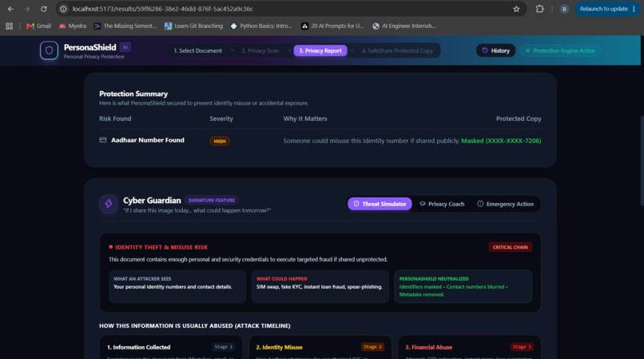The height and width of the screenshot is (359, 644).
Task: Open the 2. Identity Misuse stage card
Action: [320, 348]
